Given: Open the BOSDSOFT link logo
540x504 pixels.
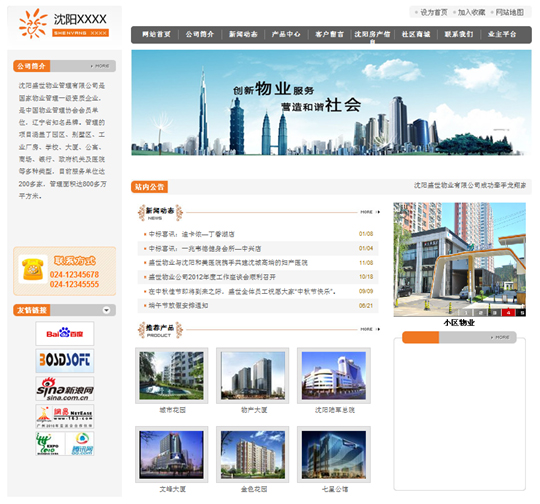Looking at the screenshot, I should 65,360.
